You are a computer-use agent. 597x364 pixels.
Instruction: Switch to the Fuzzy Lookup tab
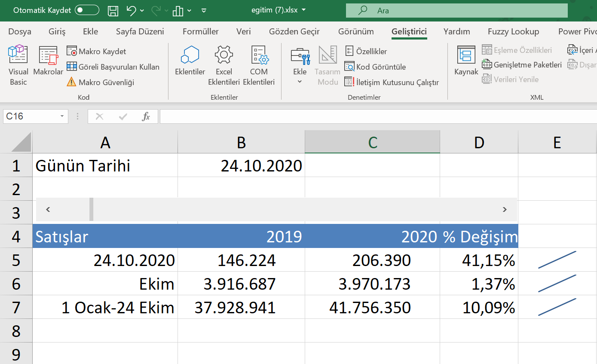(513, 31)
